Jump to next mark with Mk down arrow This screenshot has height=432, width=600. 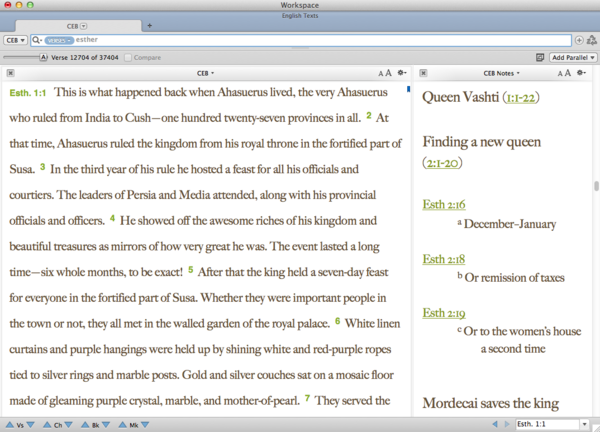[x=145, y=425]
